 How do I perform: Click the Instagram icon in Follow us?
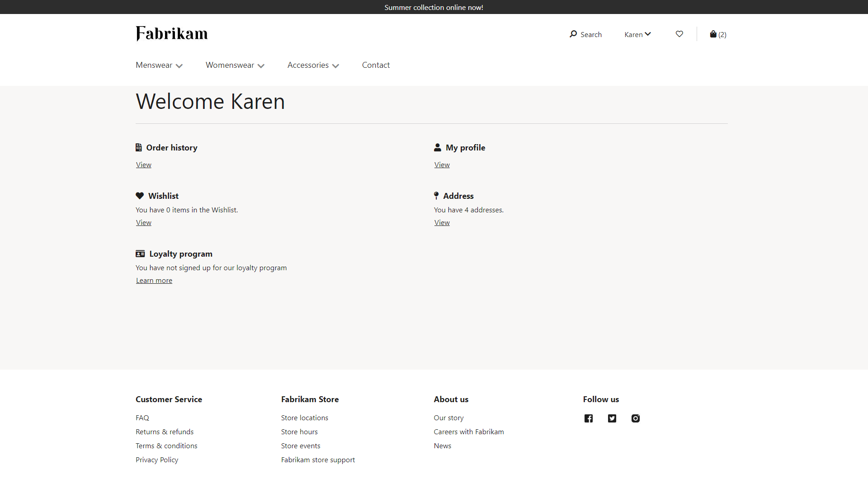tap(636, 418)
